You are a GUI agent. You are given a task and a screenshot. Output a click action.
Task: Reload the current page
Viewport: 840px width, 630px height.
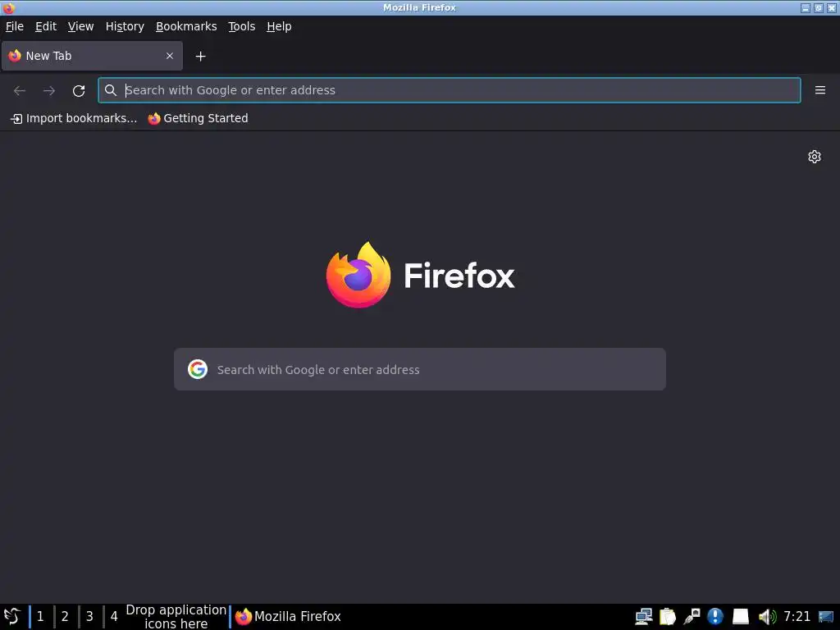(x=79, y=90)
